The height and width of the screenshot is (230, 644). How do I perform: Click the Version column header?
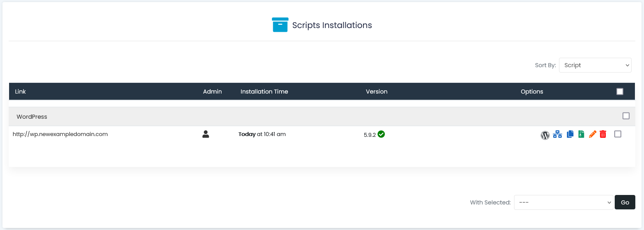tap(377, 92)
